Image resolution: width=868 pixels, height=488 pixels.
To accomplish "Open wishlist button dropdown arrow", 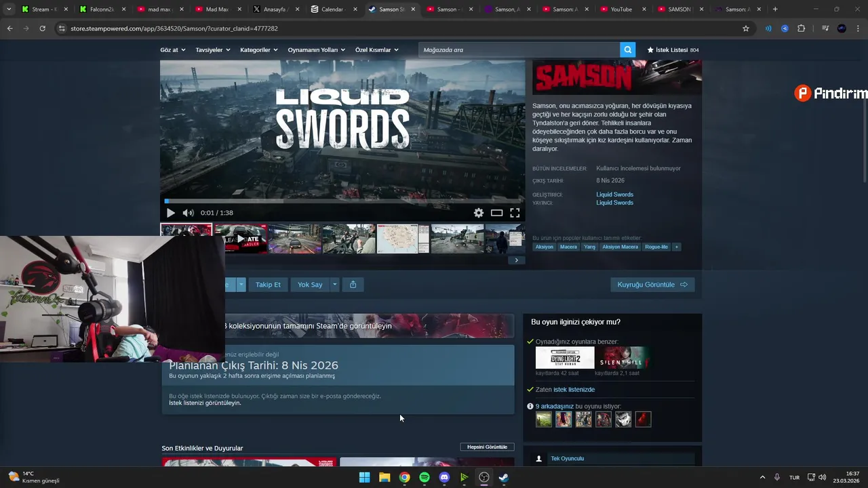I will pos(241,285).
